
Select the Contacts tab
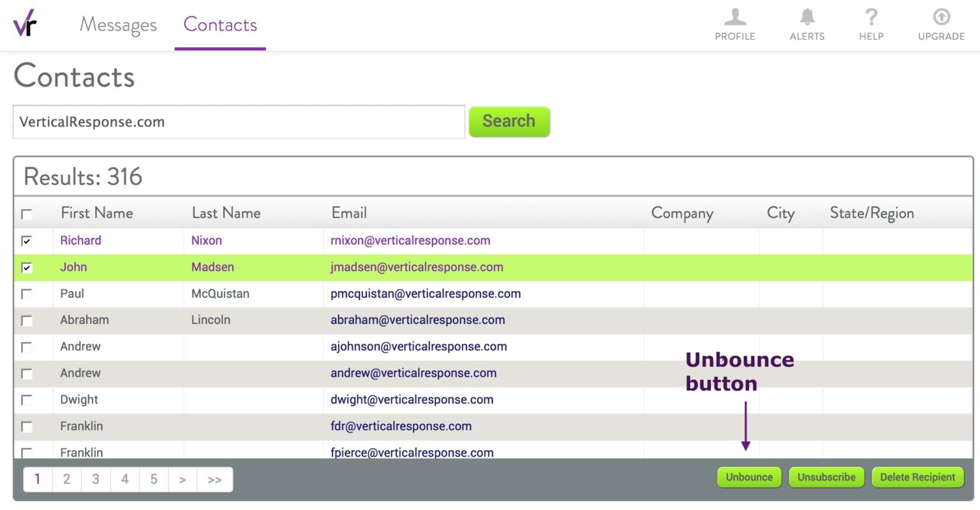point(219,24)
